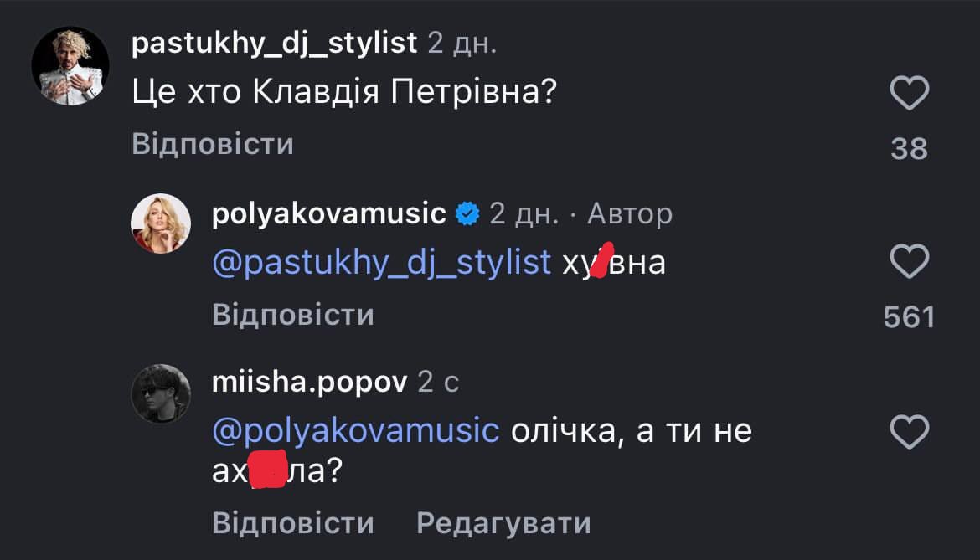The height and width of the screenshot is (560, 980).
Task: Open pastukhy_dj_stylist's profile picture
Action: (x=70, y=65)
